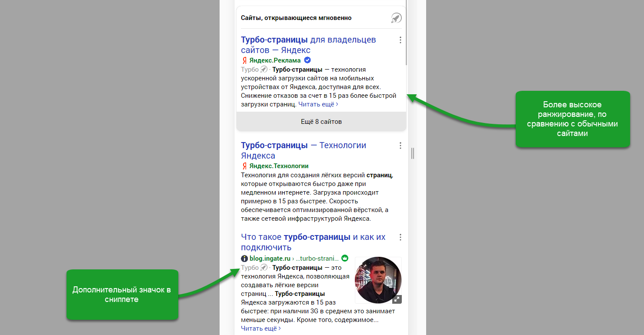
Task: Open the 'Турбо-страницы — Технологии Яндекса' result
Action: 304,150
